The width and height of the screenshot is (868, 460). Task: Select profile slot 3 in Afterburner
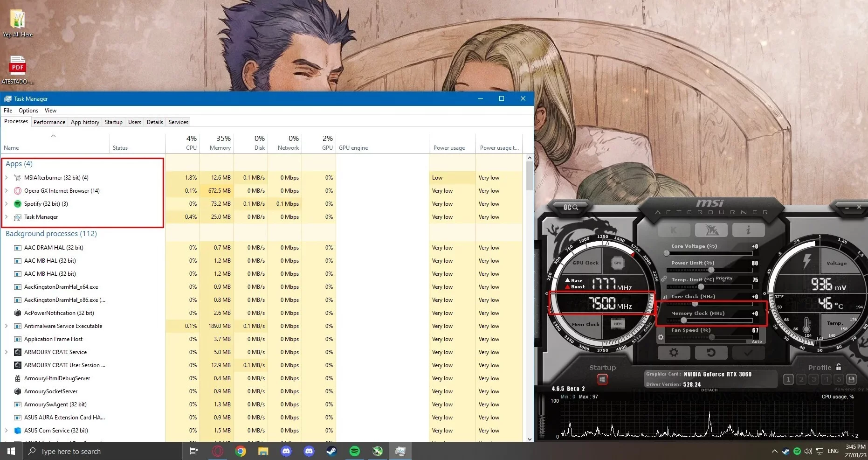[x=813, y=379]
